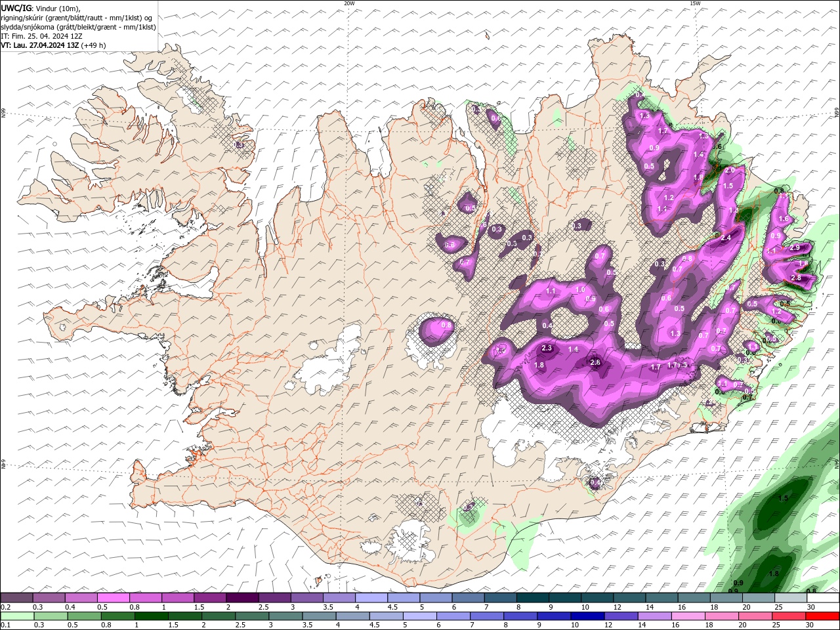The width and height of the screenshot is (840, 630).
Task: Click the 2.8 precipitation value near the east coast
Action: pyautogui.click(x=796, y=278)
